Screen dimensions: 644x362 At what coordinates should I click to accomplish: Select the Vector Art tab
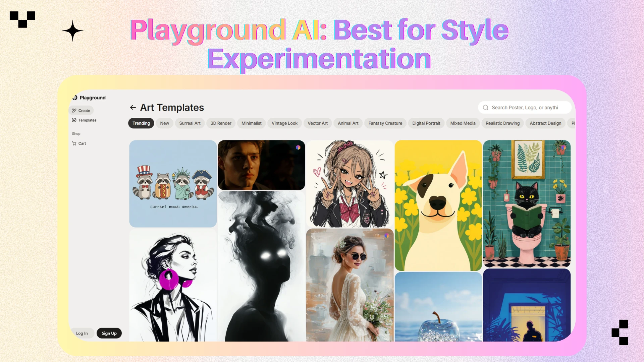(x=318, y=123)
